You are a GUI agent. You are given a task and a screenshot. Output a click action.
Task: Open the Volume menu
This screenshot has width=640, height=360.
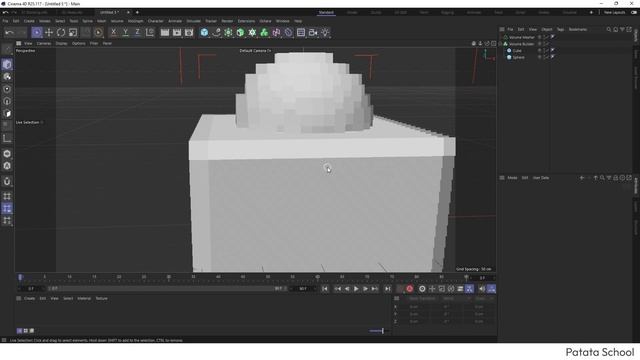click(x=117, y=21)
